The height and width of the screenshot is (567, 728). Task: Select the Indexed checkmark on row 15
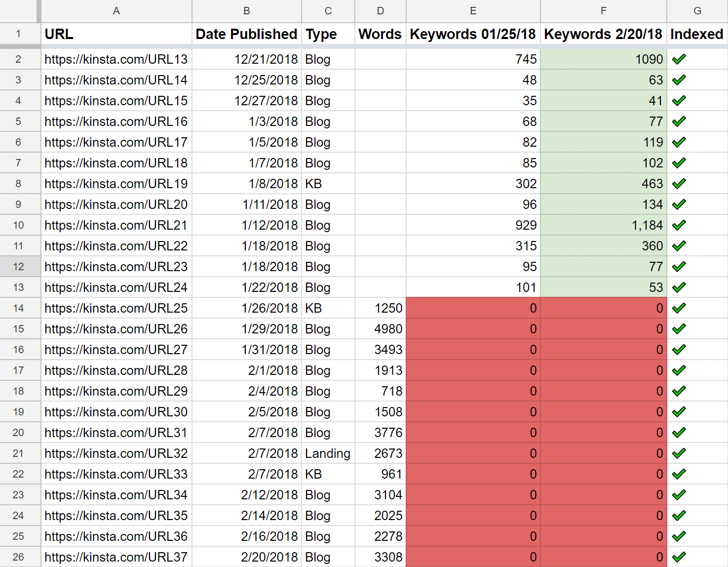[x=679, y=328]
